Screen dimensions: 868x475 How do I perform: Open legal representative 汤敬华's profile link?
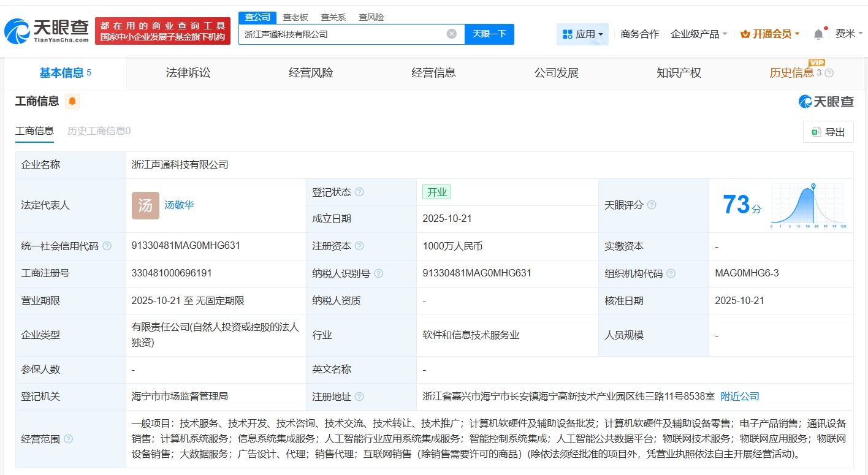(x=178, y=205)
